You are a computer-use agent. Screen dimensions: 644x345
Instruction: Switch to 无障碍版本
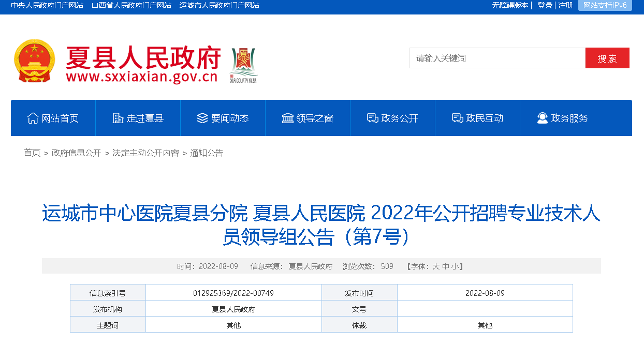(510, 5)
